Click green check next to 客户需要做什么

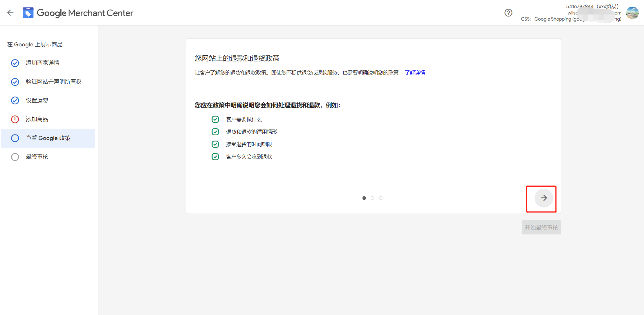tap(215, 119)
